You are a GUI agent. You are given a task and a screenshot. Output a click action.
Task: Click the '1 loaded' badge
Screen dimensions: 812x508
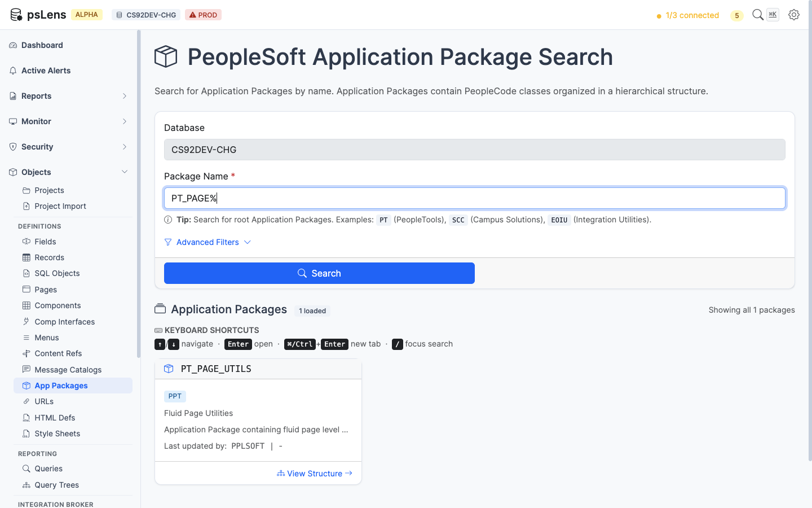(x=312, y=311)
